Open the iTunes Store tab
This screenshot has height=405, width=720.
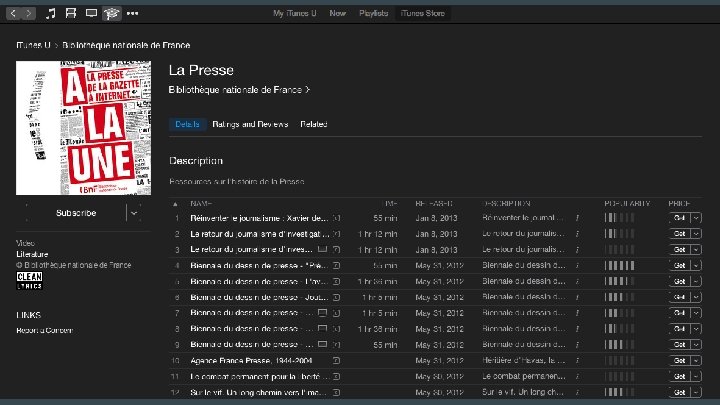(x=422, y=13)
